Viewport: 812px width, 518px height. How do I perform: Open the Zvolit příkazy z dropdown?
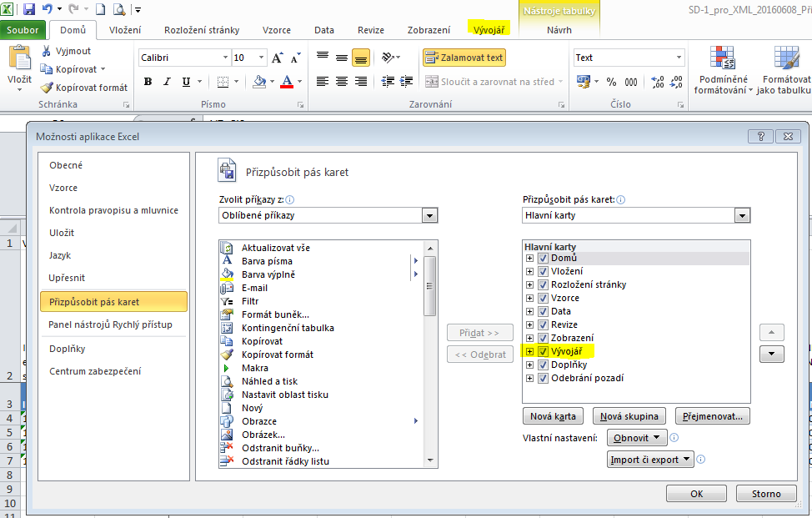coord(429,215)
